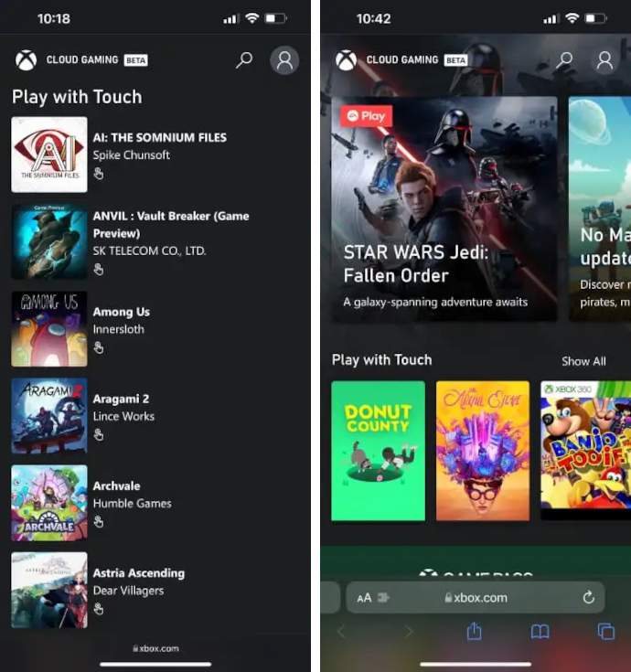Open the AA reader options in the address bar

click(x=364, y=598)
